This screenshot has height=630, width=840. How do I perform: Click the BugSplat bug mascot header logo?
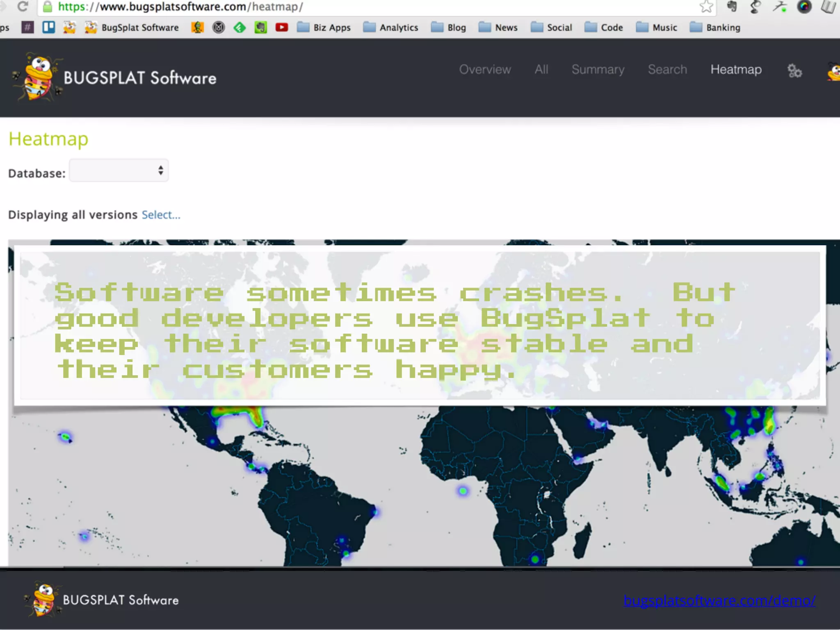coord(37,77)
